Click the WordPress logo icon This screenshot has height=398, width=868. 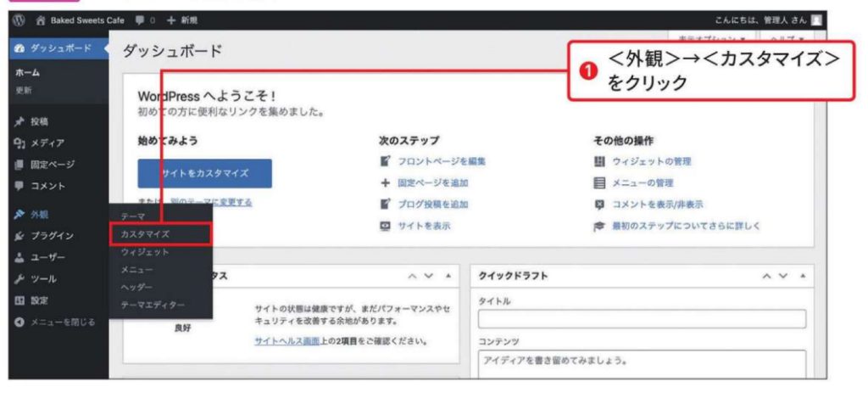coord(19,20)
